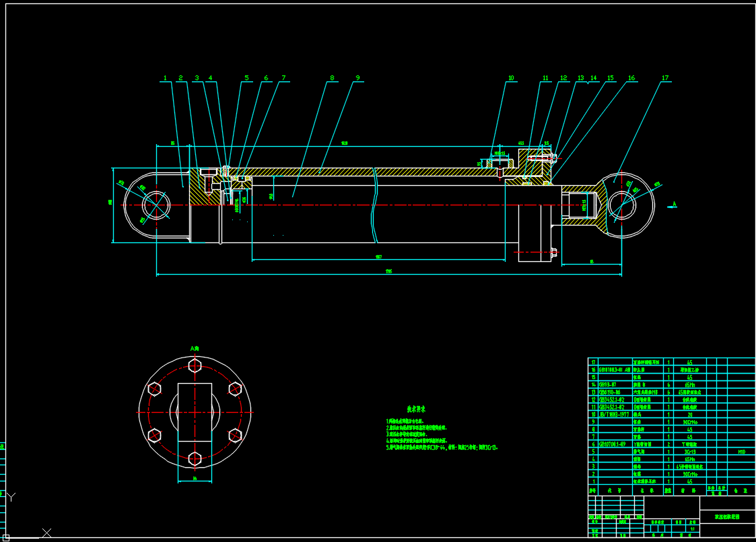The width and height of the screenshot is (756, 542).
Task: Click the drawing title cell in title block
Action: (x=727, y=516)
